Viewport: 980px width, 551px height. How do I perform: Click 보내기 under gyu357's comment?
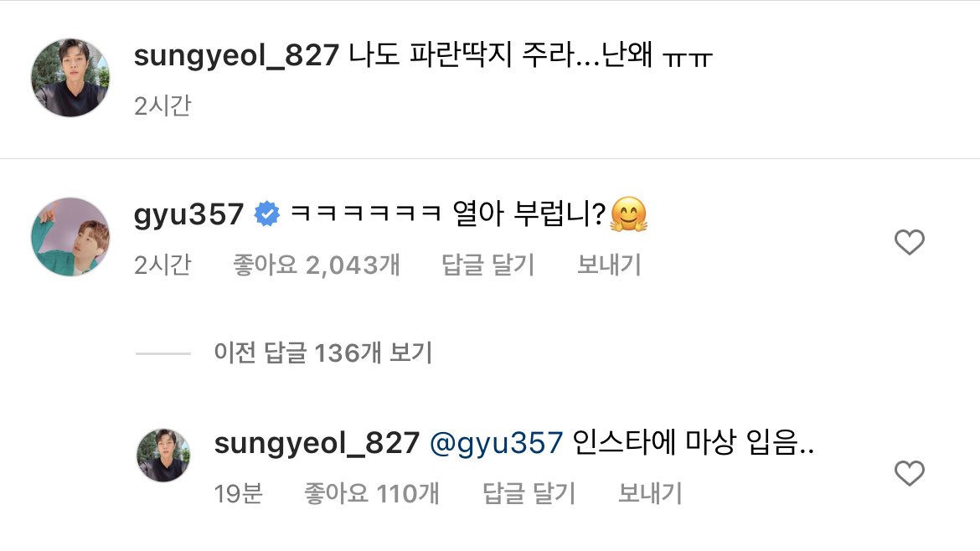pyautogui.click(x=609, y=265)
